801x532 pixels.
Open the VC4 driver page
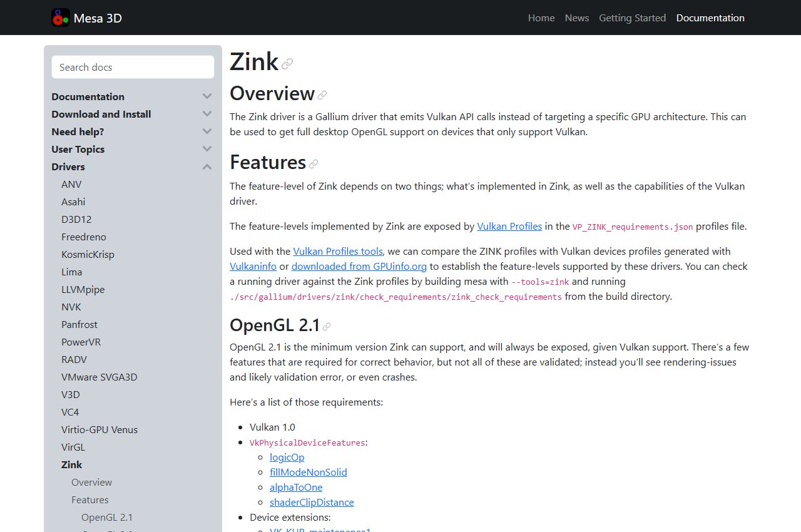pyautogui.click(x=70, y=412)
